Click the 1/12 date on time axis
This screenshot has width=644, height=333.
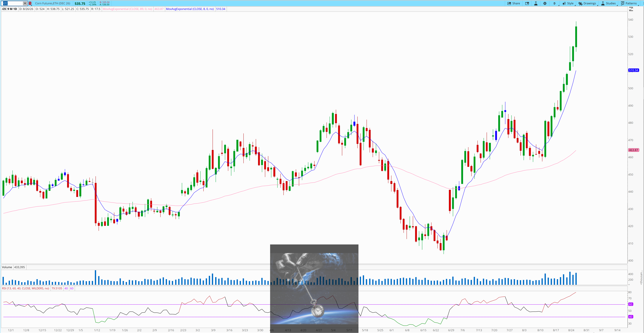[x=97, y=330]
